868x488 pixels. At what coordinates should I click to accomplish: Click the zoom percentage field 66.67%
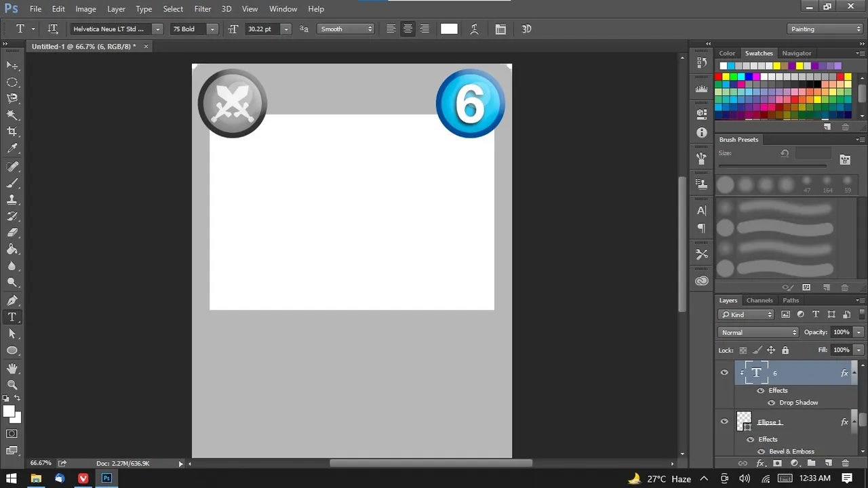pos(41,464)
